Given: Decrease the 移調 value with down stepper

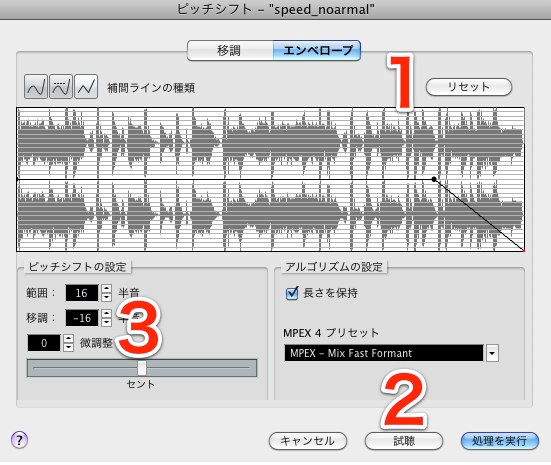Looking at the screenshot, I should (106, 322).
